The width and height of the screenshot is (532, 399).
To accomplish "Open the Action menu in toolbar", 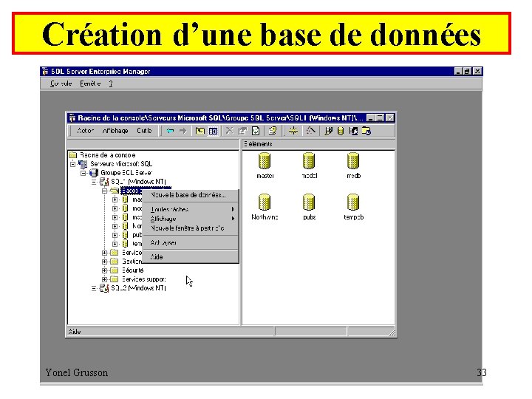I will click(85, 131).
